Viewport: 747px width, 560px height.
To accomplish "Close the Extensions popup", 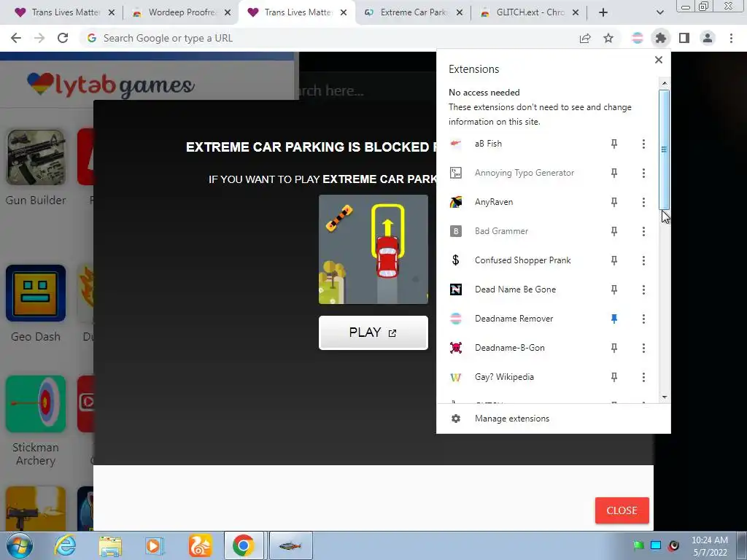I will tap(659, 60).
